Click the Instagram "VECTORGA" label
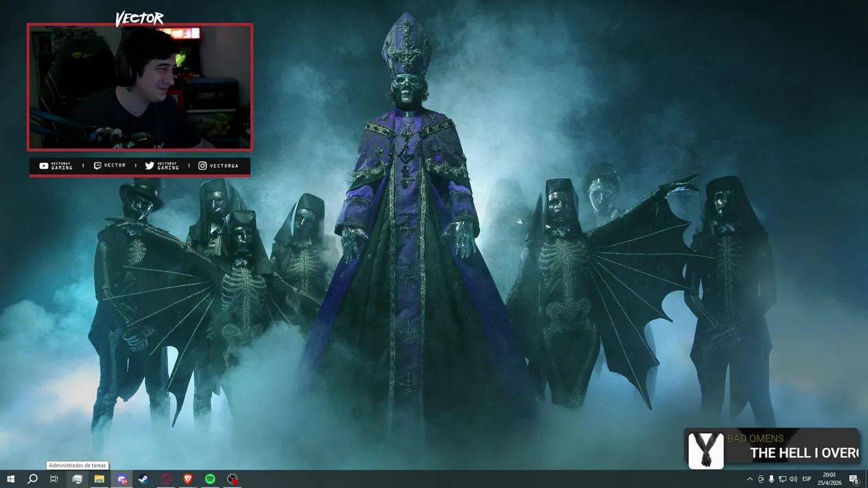Image resolution: width=868 pixels, height=488 pixels. (223, 165)
